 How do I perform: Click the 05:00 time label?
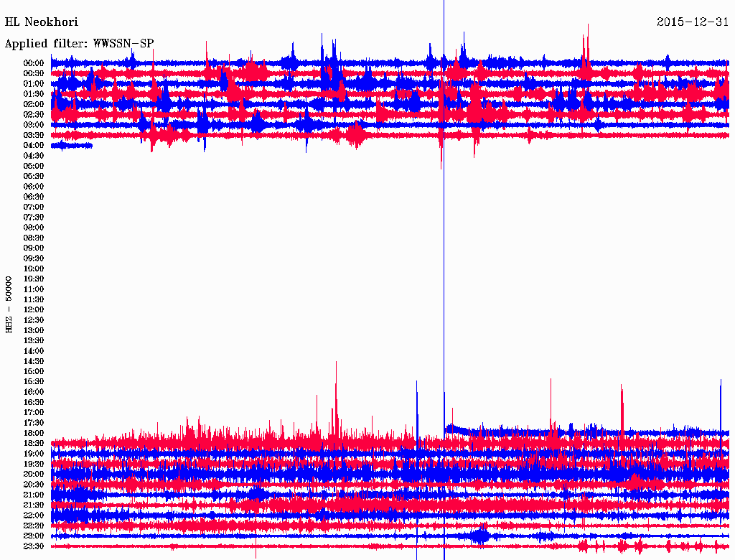point(34,166)
